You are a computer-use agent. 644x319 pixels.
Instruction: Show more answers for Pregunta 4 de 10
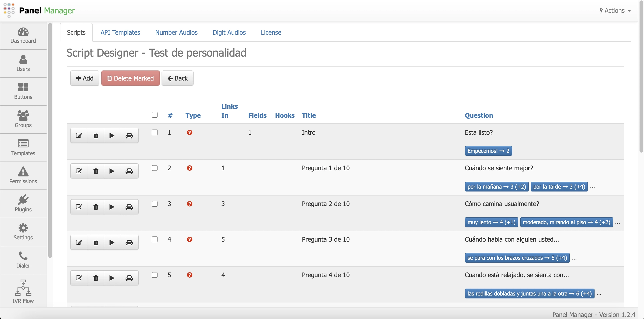(x=599, y=294)
